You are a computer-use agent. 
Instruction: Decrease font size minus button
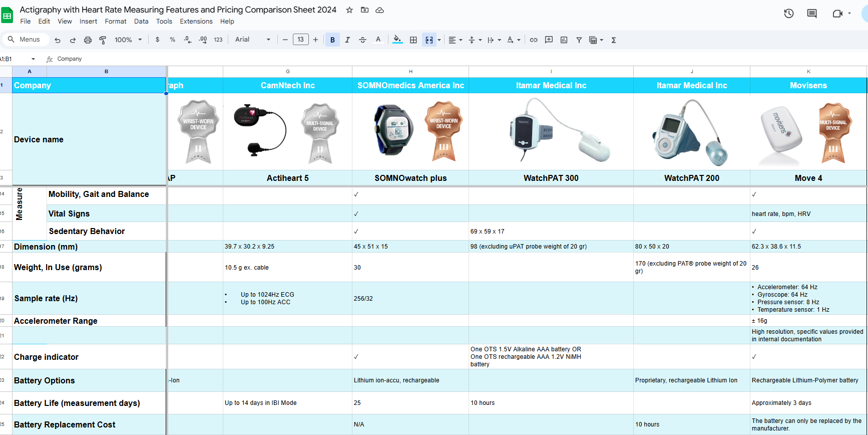click(x=285, y=40)
